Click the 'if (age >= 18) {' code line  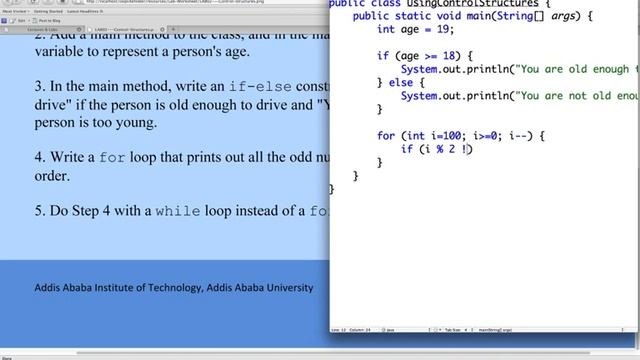pos(424,56)
